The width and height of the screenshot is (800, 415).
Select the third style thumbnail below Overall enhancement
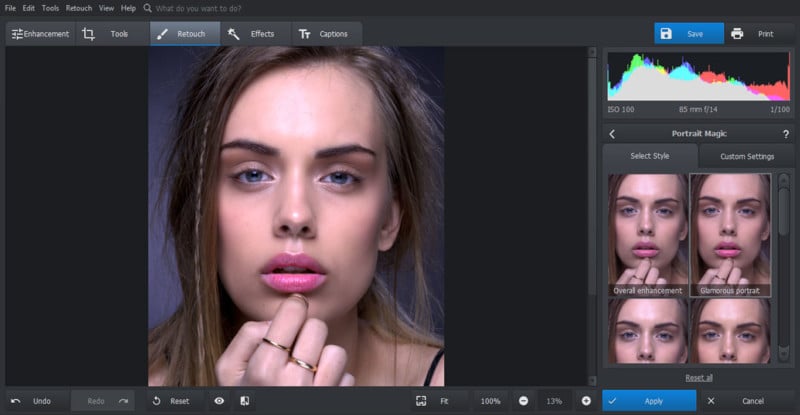(648, 331)
